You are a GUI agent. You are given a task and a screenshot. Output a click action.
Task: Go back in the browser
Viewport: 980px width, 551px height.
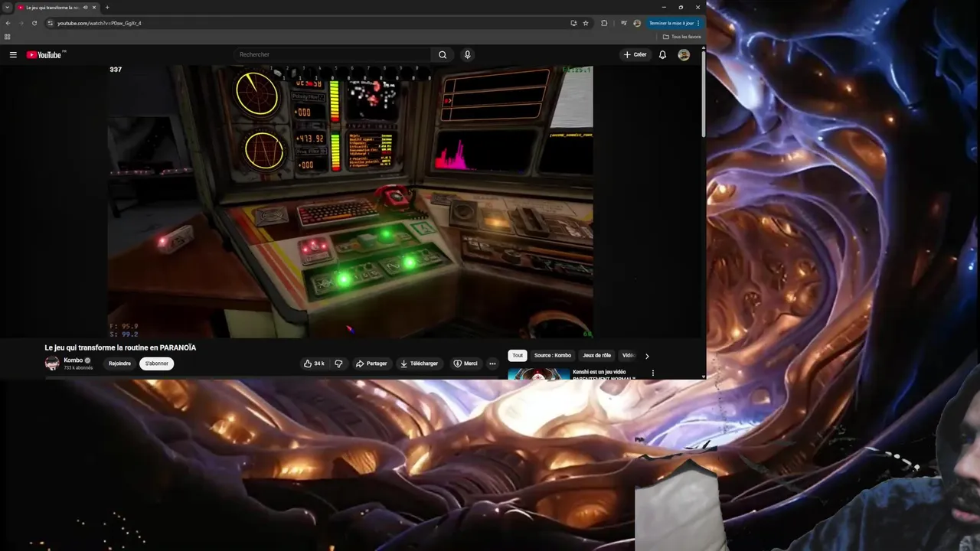coord(8,23)
